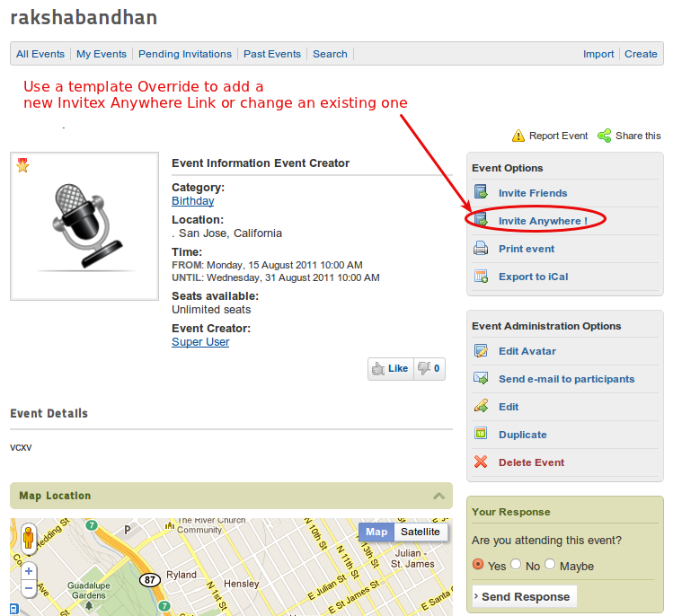Screen dimensions: 673x616
Task: Click Report Event text
Action: click(558, 136)
